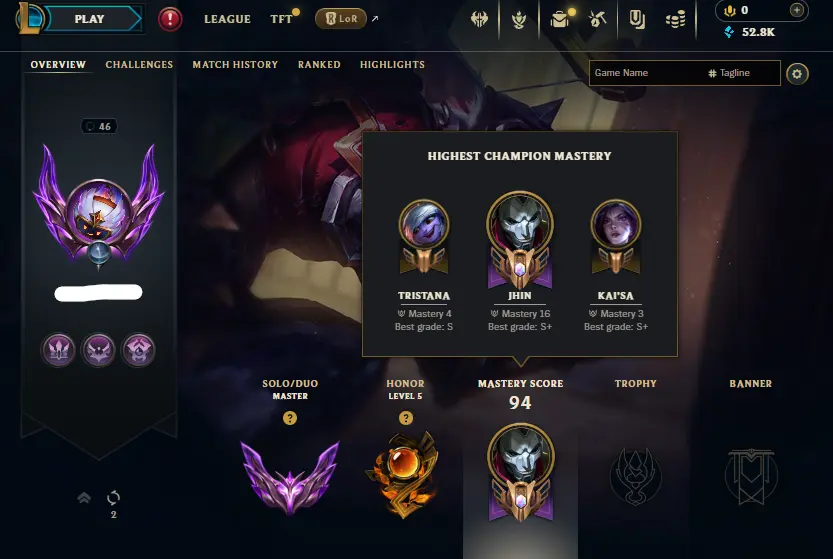
Task: Click the PLAY button
Action: coord(91,19)
